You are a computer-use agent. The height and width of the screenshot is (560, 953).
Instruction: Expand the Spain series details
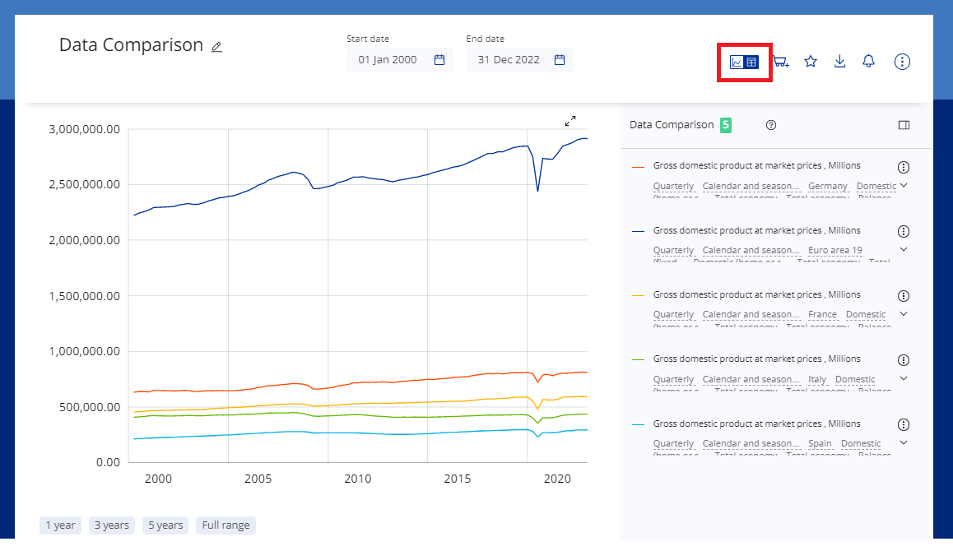coord(904,443)
